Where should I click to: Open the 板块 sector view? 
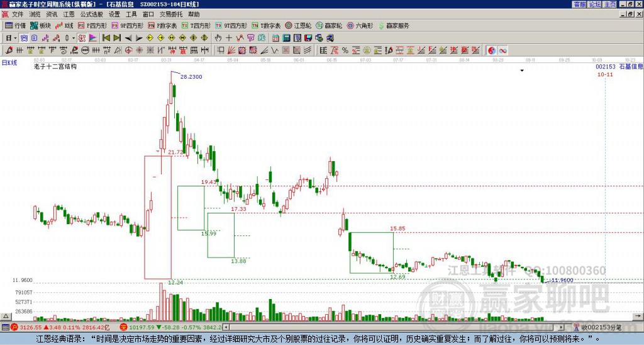click(x=41, y=25)
